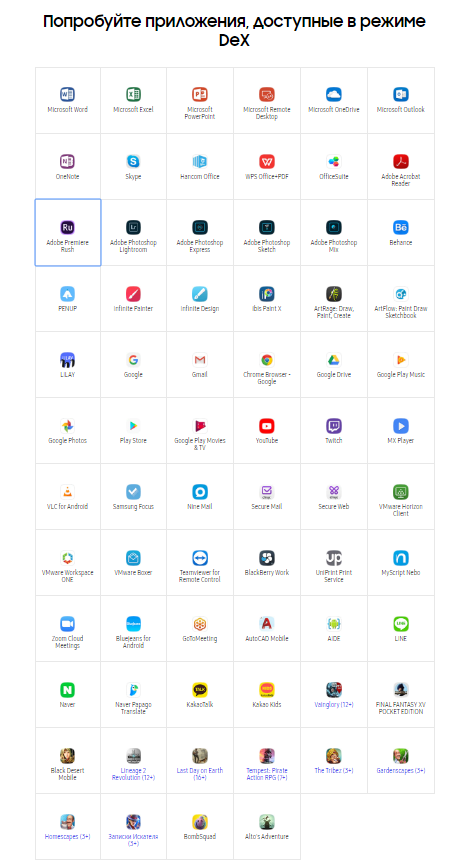Click the MX Player icon
The image size is (451, 866).
(401, 426)
